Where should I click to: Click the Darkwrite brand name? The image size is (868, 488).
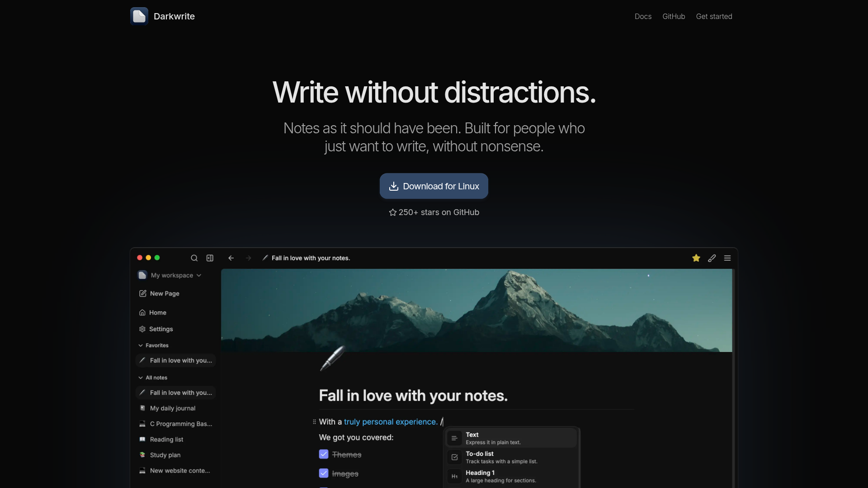(x=174, y=16)
